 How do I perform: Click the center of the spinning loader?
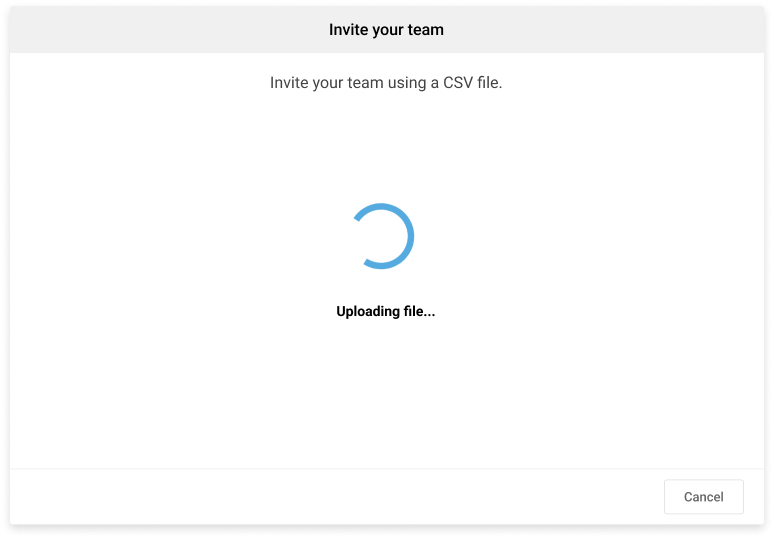[x=382, y=236]
